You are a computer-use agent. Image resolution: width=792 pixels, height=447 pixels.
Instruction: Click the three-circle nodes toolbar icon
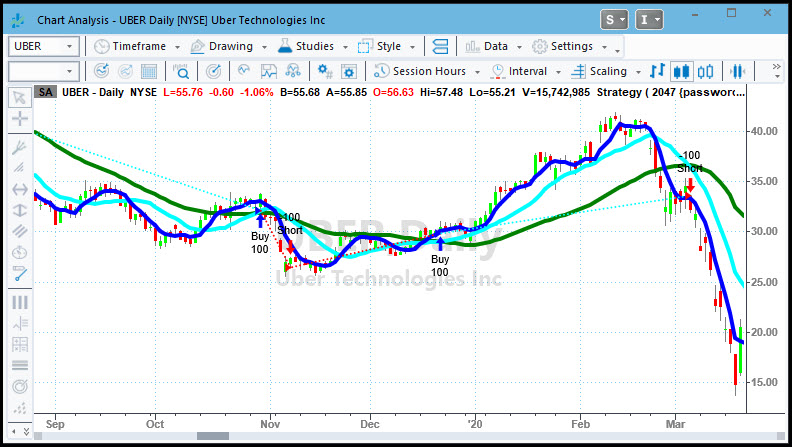[x=293, y=71]
